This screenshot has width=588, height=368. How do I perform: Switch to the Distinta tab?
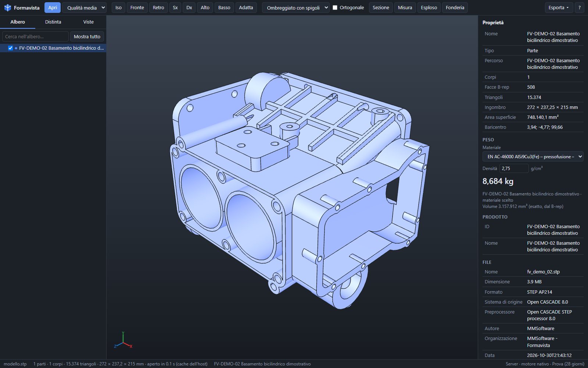point(53,22)
